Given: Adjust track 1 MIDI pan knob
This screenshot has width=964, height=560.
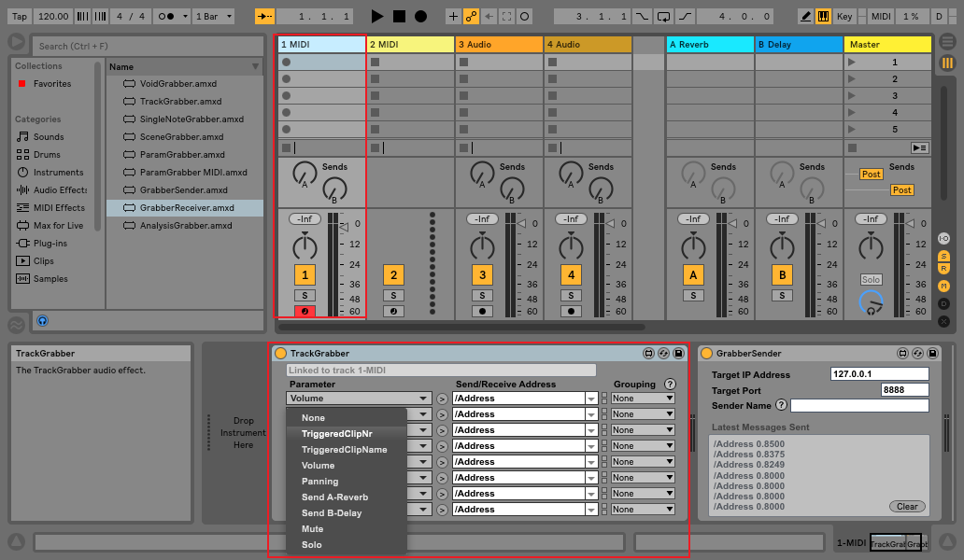Looking at the screenshot, I should [305, 246].
